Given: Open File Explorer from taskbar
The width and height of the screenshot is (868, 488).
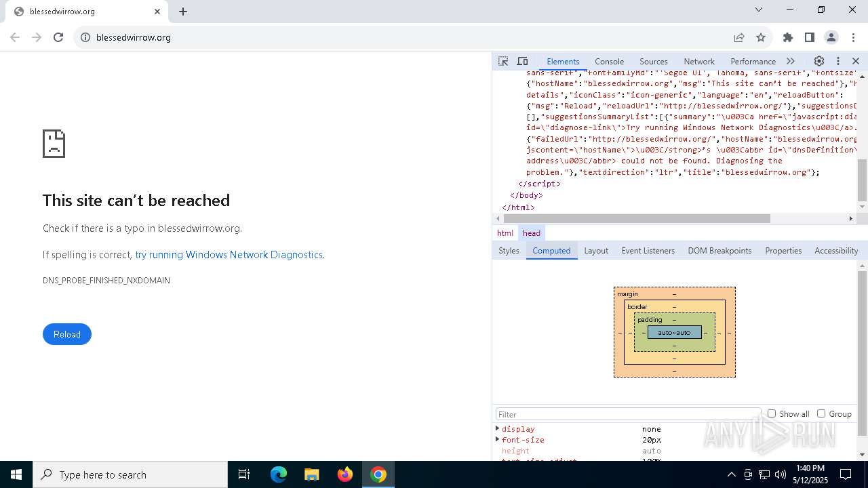Looking at the screenshot, I should pos(311,474).
